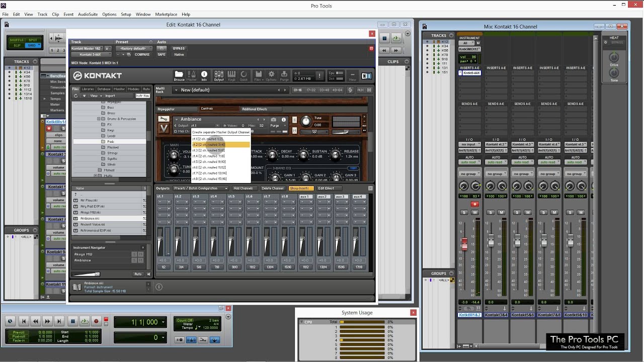Show the Kontakt on-screen Keyboard (Keyb)

click(x=231, y=75)
